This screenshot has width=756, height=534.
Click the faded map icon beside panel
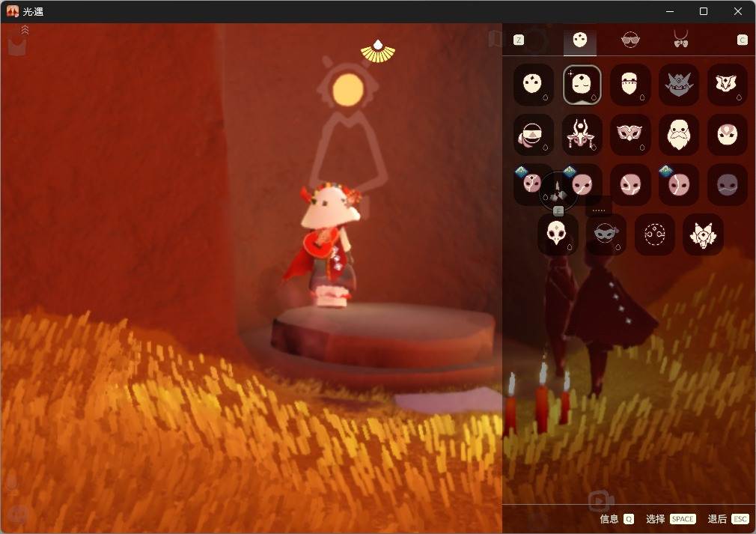click(496, 39)
